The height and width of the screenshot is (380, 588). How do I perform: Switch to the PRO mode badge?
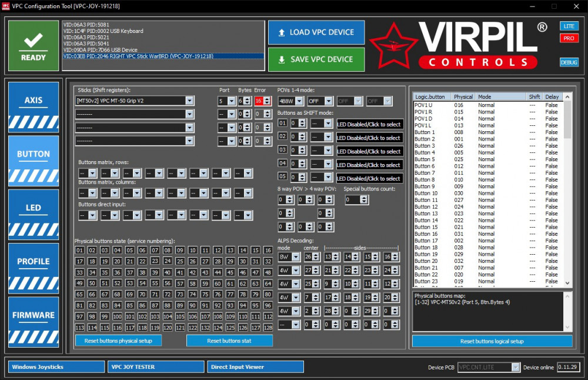[x=569, y=38]
